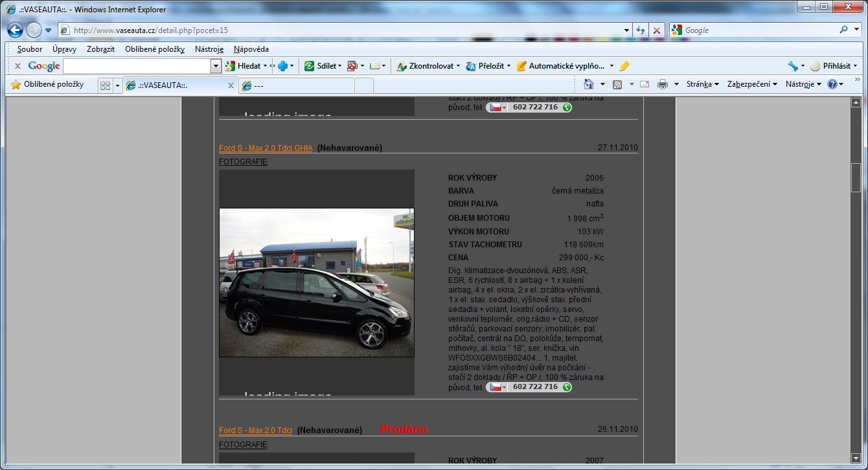
Task: Open the Soubor menu
Action: pyautogui.click(x=30, y=49)
